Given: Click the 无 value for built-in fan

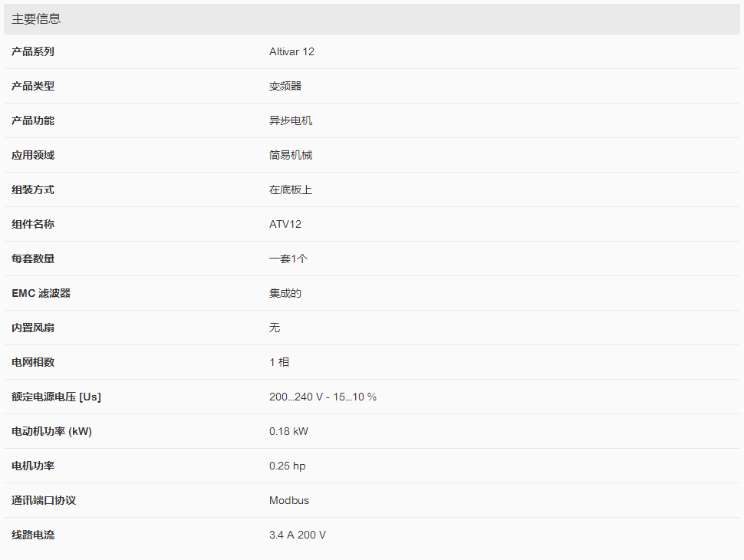Looking at the screenshot, I should pos(275,328).
